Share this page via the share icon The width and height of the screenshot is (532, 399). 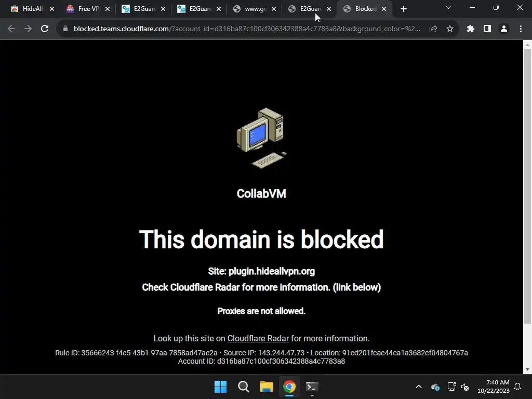click(x=433, y=29)
